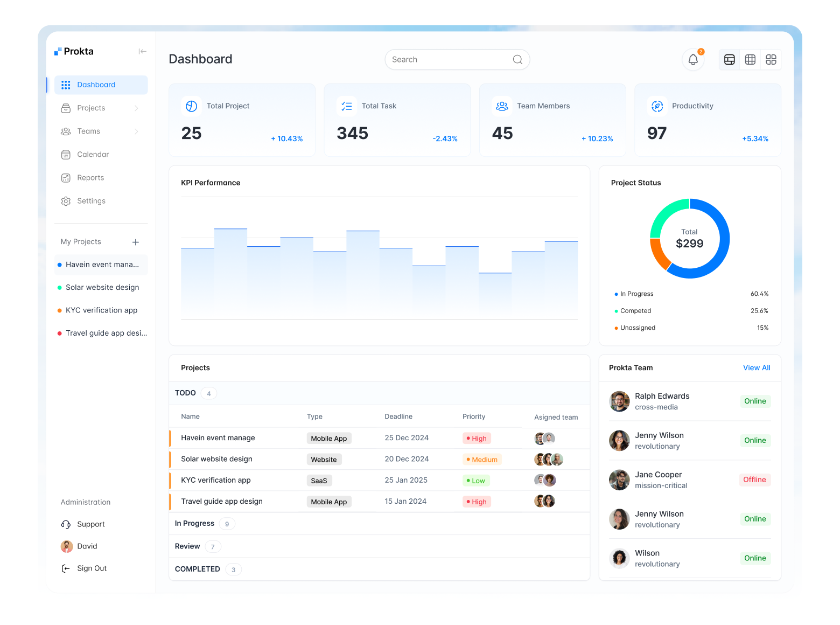The height and width of the screenshot is (625, 840).
Task: Click the magnifier icon in the search bar
Action: tap(517, 60)
